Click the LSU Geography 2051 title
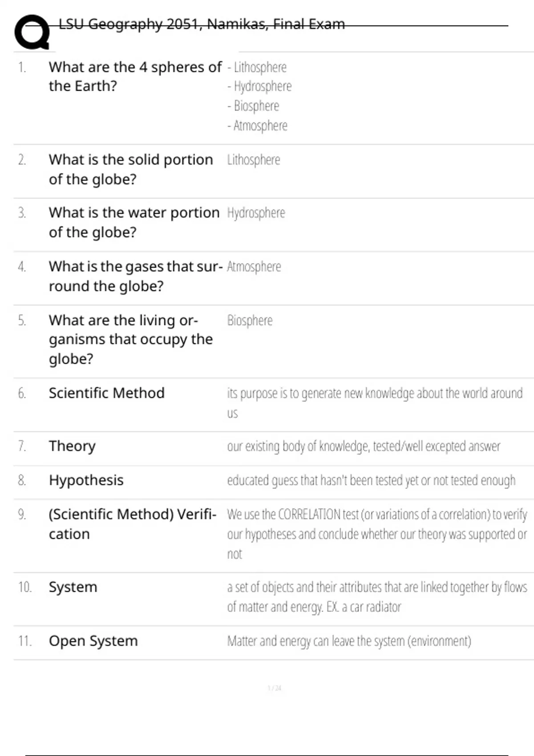Screen dimensions: 534x756 tap(202, 24)
